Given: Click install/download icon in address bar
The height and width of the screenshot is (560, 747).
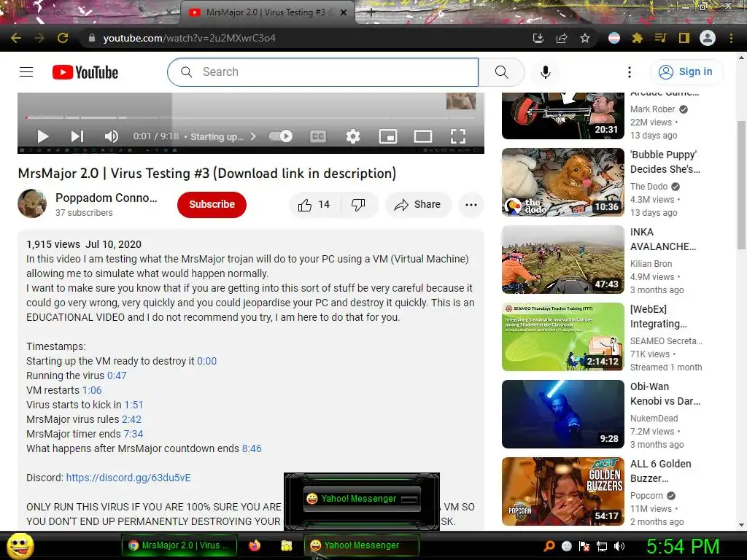Looking at the screenshot, I should 538,38.
